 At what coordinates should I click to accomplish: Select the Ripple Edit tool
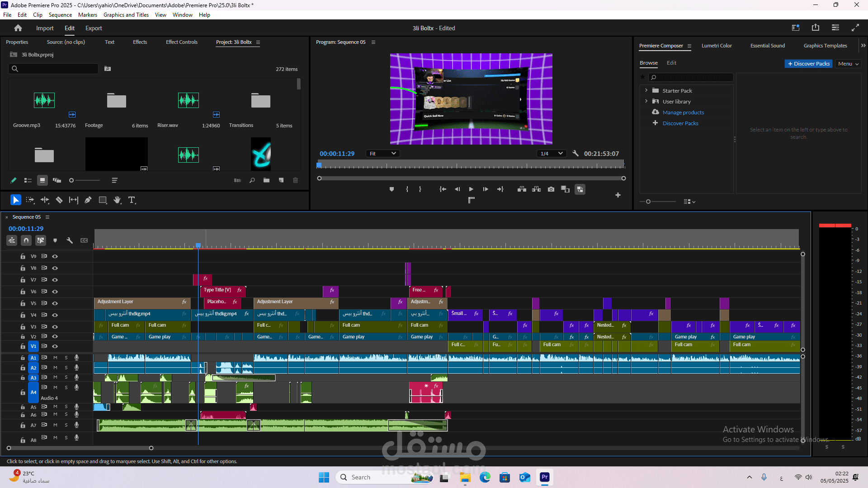click(45, 200)
